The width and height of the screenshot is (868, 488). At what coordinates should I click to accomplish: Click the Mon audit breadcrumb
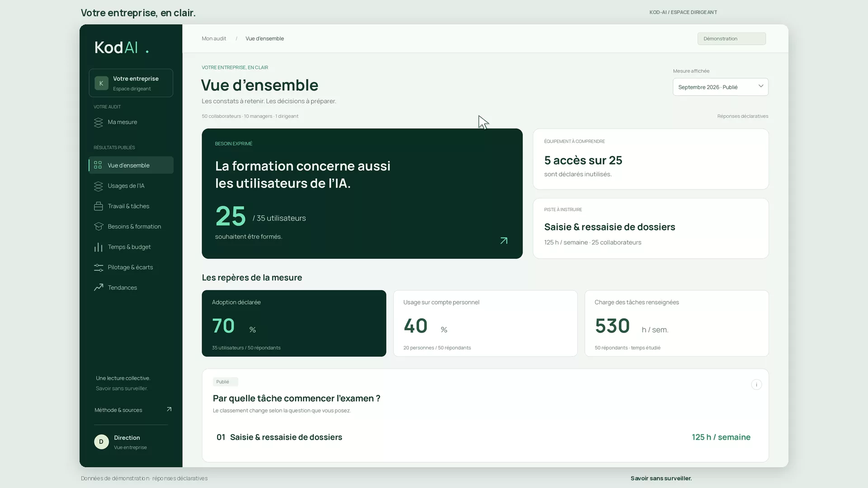pyautogui.click(x=214, y=39)
